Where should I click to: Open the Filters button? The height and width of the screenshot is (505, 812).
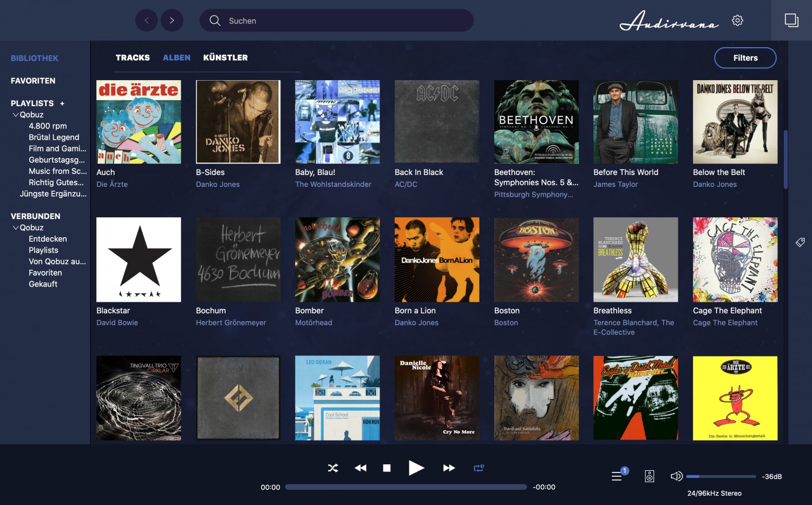[745, 58]
